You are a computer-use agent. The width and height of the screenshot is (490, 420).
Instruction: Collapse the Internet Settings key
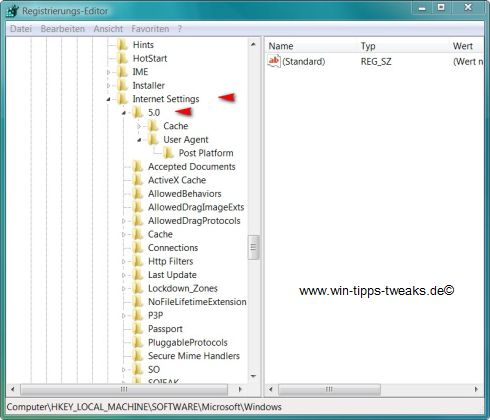pos(108,99)
